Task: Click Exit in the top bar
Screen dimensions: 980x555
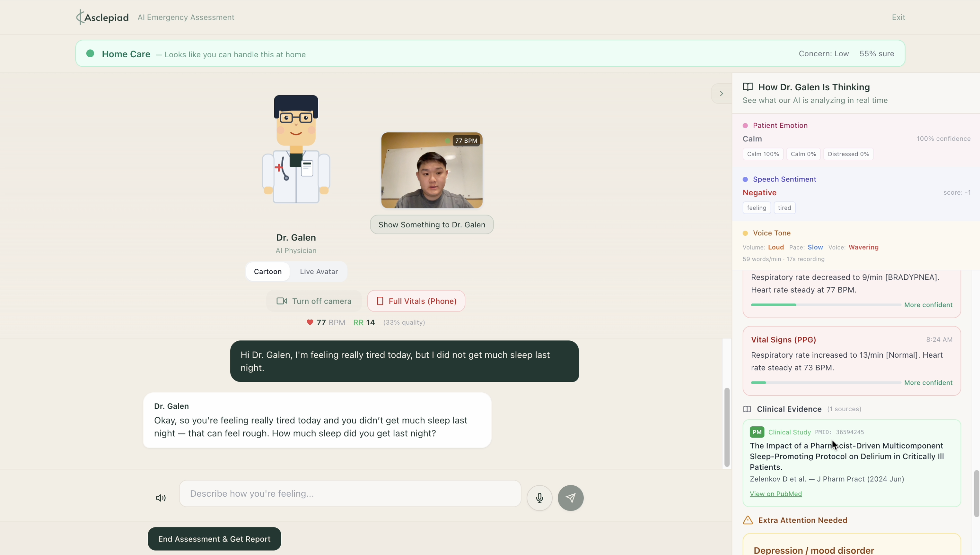Action: point(898,17)
